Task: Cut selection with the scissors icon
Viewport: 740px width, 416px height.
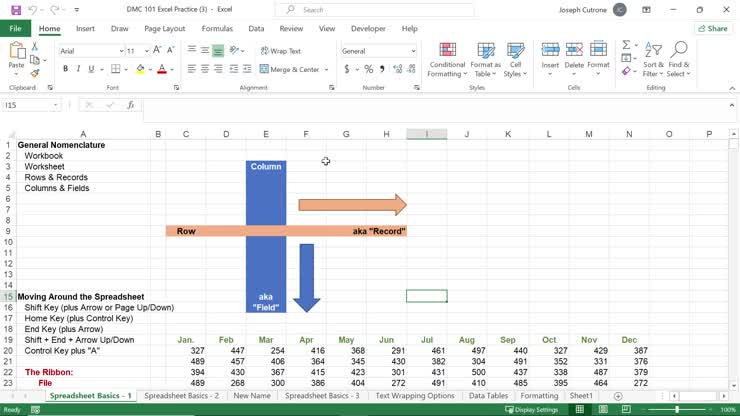Action: 34,46
